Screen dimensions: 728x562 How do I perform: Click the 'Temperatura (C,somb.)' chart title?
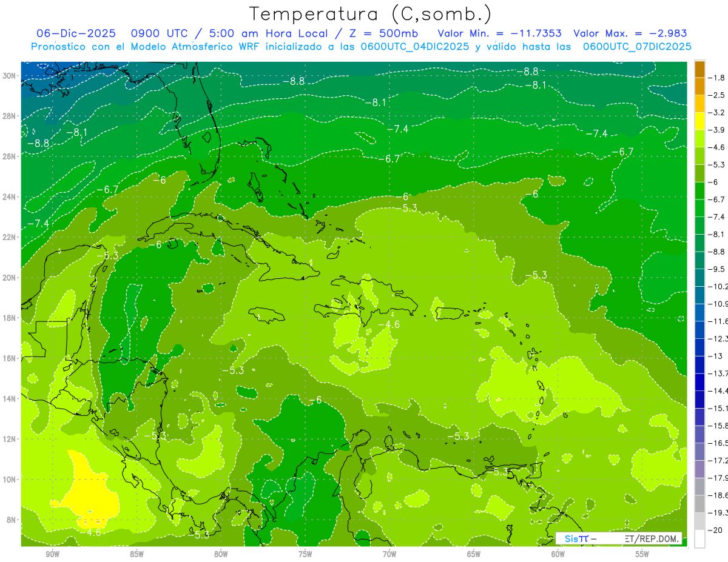(370, 13)
